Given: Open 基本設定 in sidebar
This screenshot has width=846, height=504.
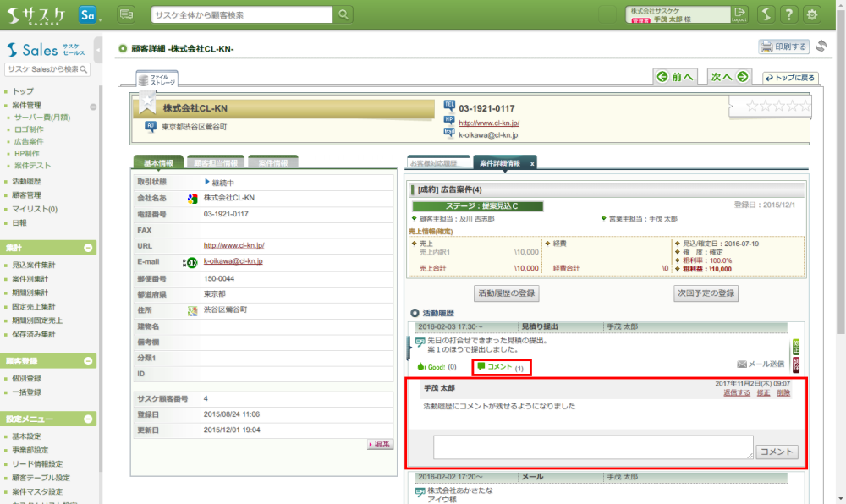Looking at the screenshot, I should tap(26, 436).
